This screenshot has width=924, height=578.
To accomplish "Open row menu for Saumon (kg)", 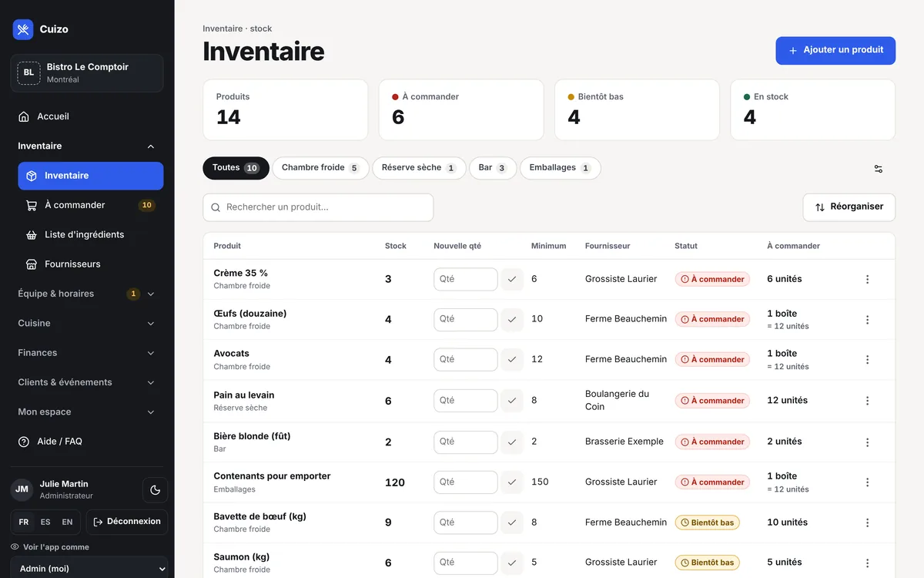I will 868,563.
